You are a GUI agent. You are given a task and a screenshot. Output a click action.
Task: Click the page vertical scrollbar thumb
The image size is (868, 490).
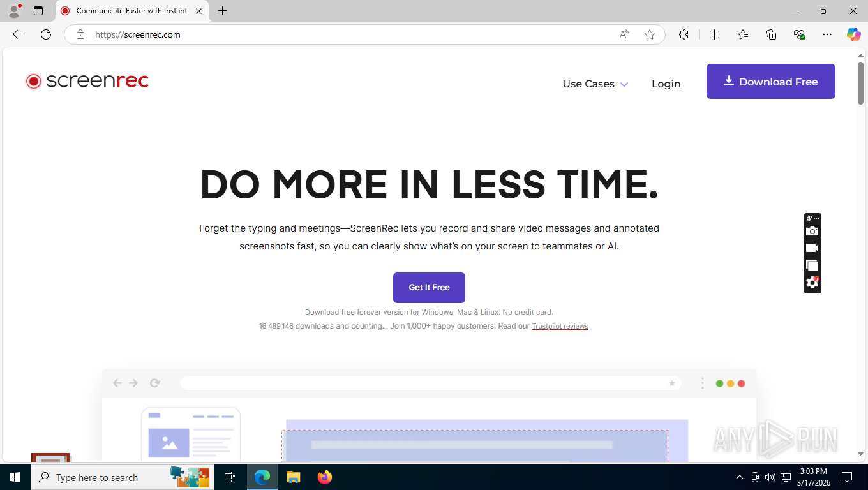click(860, 84)
